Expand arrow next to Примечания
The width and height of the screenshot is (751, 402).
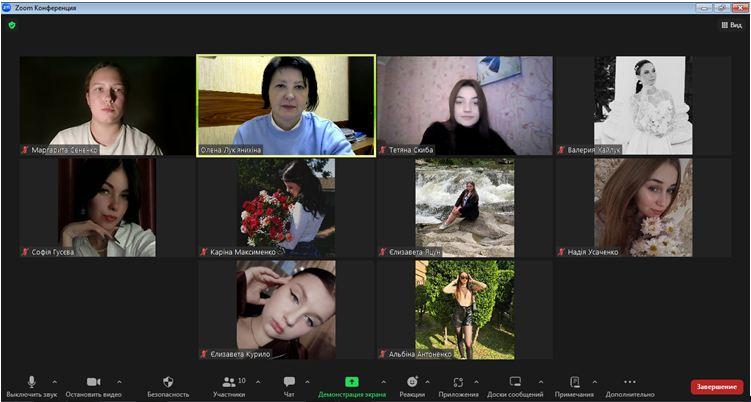point(594,382)
